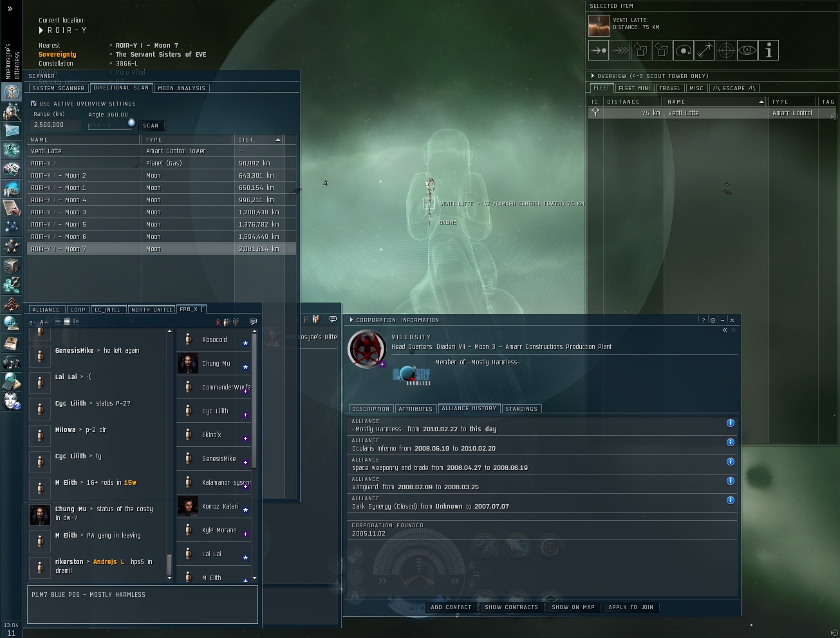Screen dimensions: 840x638
Task: Click the Andrejs L link in chat
Action: (x=109, y=561)
